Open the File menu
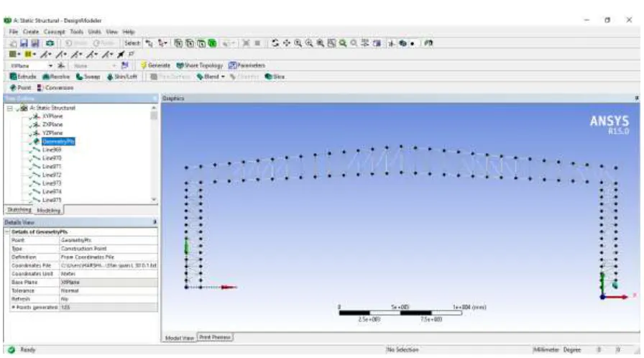This screenshot has height=358, width=644. click(x=14, y=32)
